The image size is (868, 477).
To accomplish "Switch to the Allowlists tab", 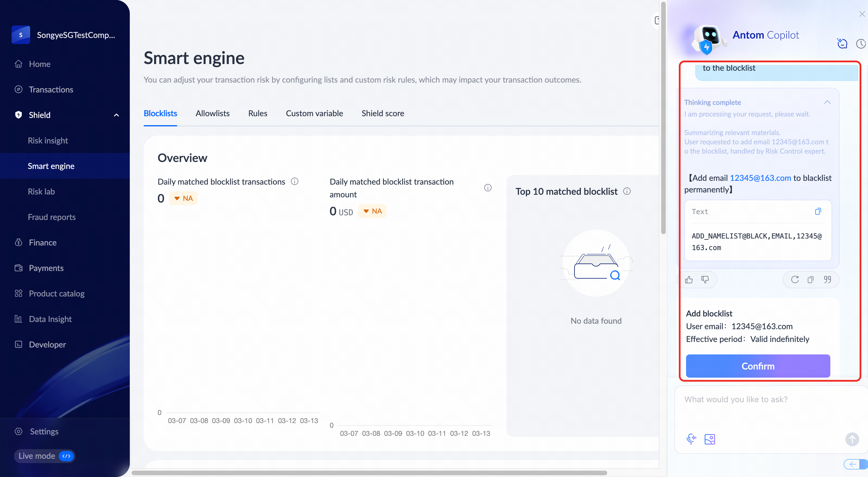I will 212,113.
